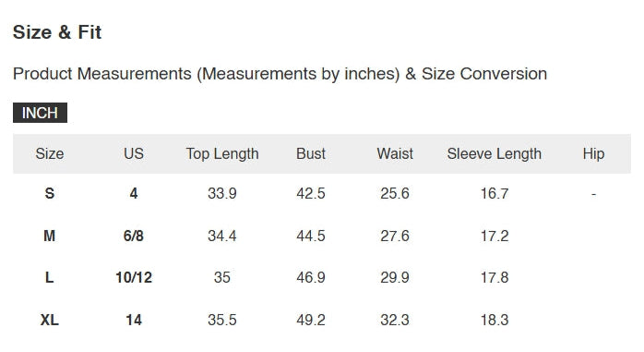Image resolution: width=644 pixels, height=352 pixels.
Task: Click the Sleeve Length column header
Action: [495, 153]
